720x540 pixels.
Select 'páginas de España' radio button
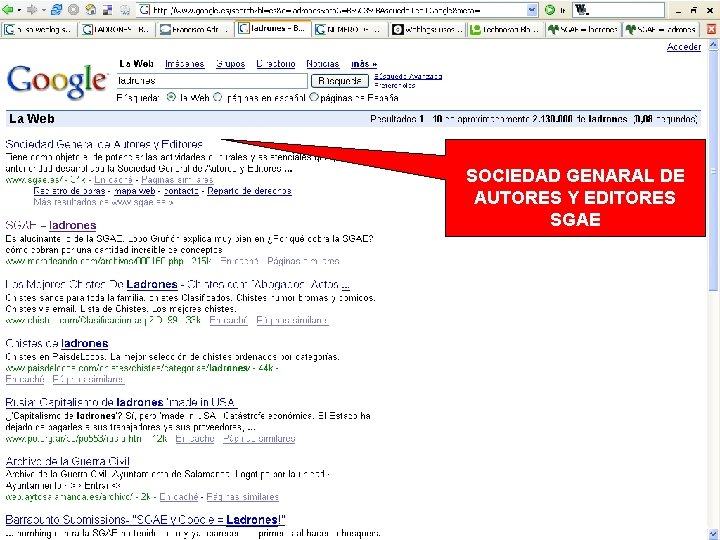(314, 97)
